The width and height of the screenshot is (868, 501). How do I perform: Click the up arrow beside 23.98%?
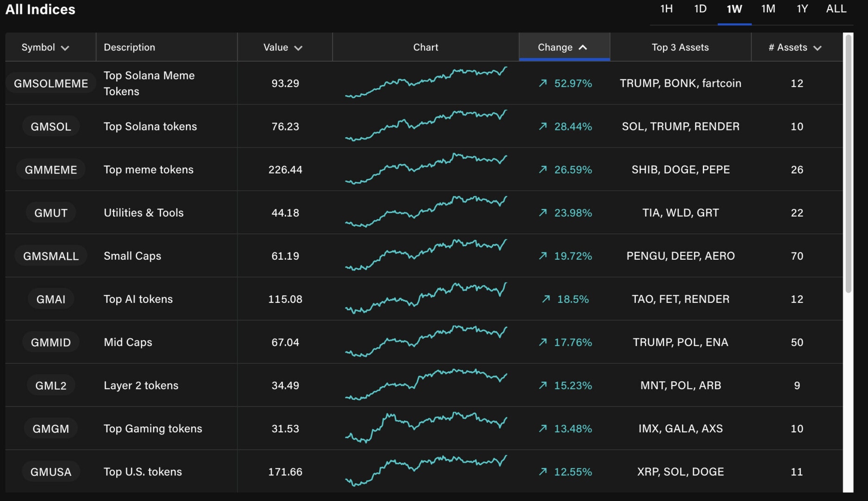[x=543, y=212]
